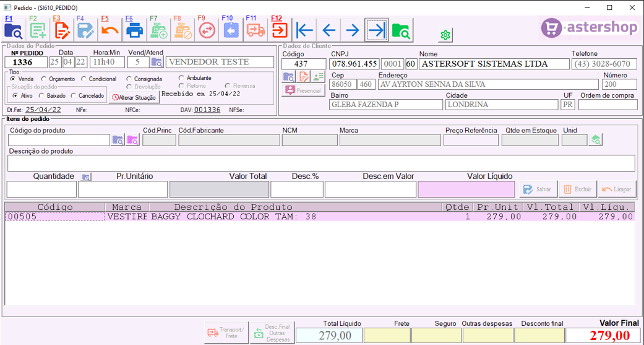This screenshot has height=345, width=644.
Task: Click the Salvar item button
Action: coord(538,189)
